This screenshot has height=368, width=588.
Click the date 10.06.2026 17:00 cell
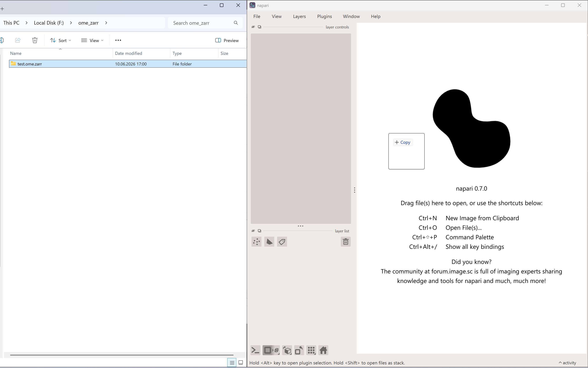click(x=131, y=64)
